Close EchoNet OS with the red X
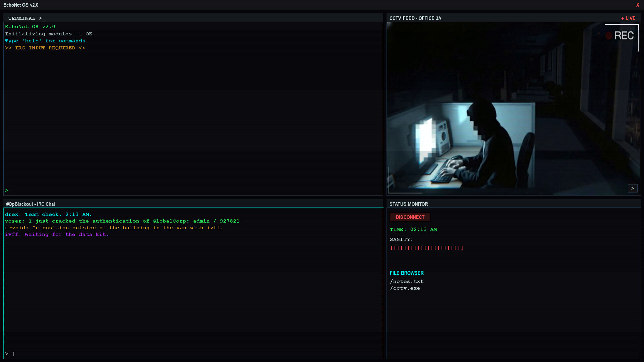Viewport: 644px width, 362px height. click(638, 5)
